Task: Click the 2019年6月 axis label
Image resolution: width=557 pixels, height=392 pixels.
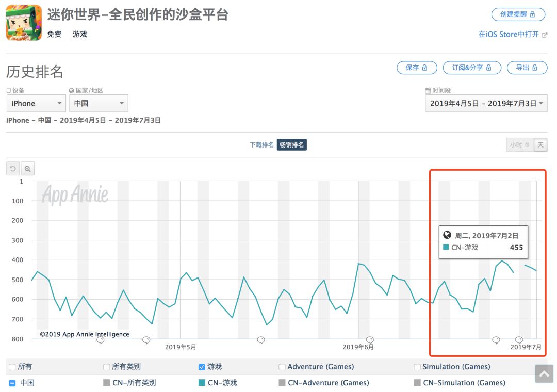Action: tap(358, 347)
